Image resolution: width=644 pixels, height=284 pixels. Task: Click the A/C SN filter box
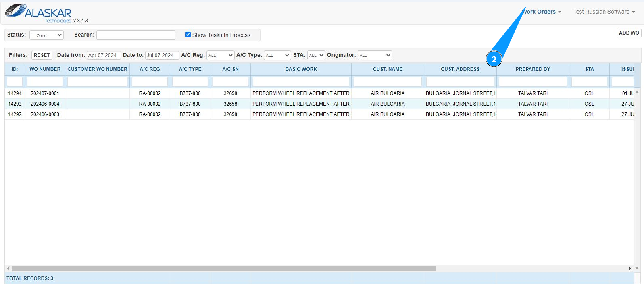tap(231, 82)
